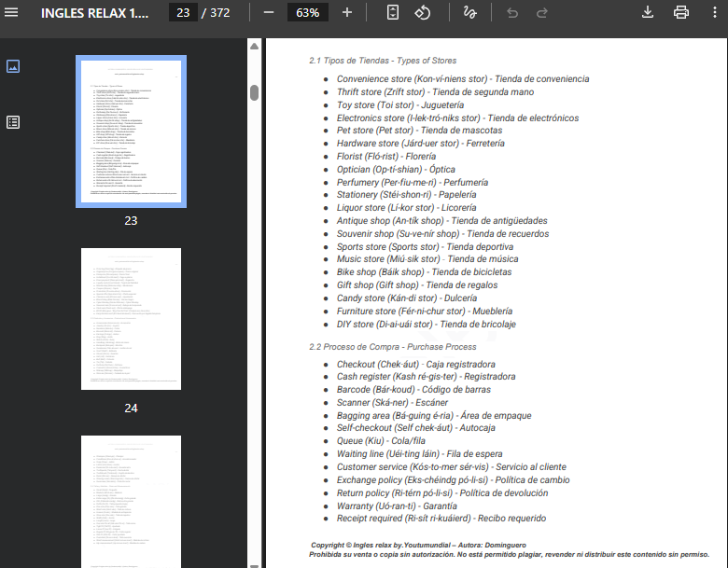Redo the last annotation
The height and width of the screenshot is (568, 728).
click(542, 13)
